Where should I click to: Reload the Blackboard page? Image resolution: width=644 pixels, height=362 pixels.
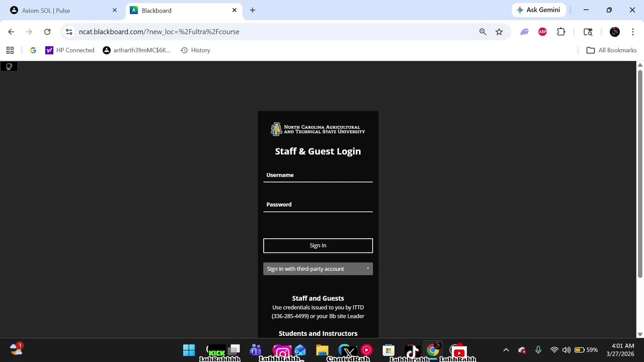(47, 32)
